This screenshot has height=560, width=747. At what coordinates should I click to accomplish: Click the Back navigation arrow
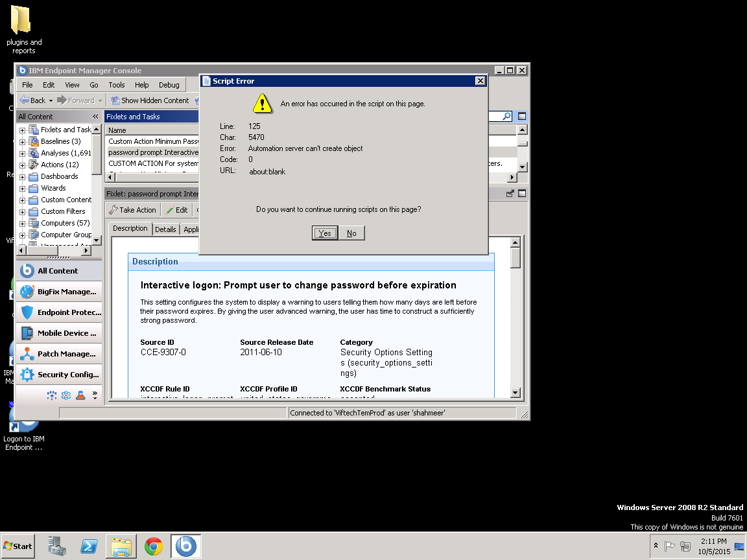pos(32,100)
